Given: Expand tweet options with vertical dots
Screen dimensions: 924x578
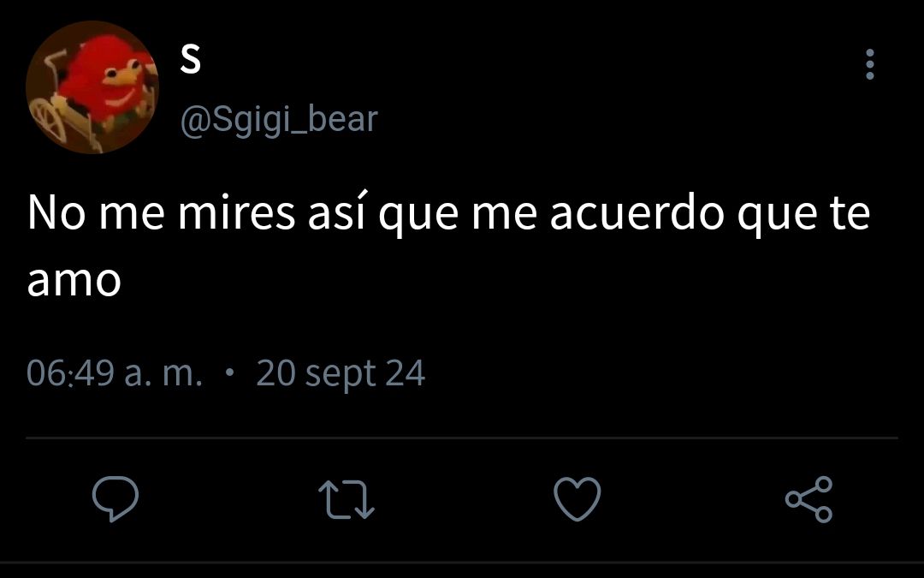Looking at the screenshot, I should [x=870, y=63].
